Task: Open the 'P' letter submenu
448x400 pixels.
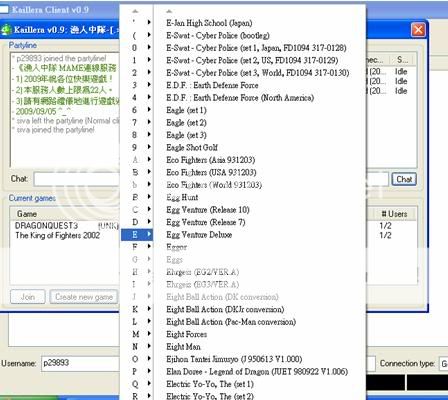Action: pyautogui.click(x=137, y=371)
